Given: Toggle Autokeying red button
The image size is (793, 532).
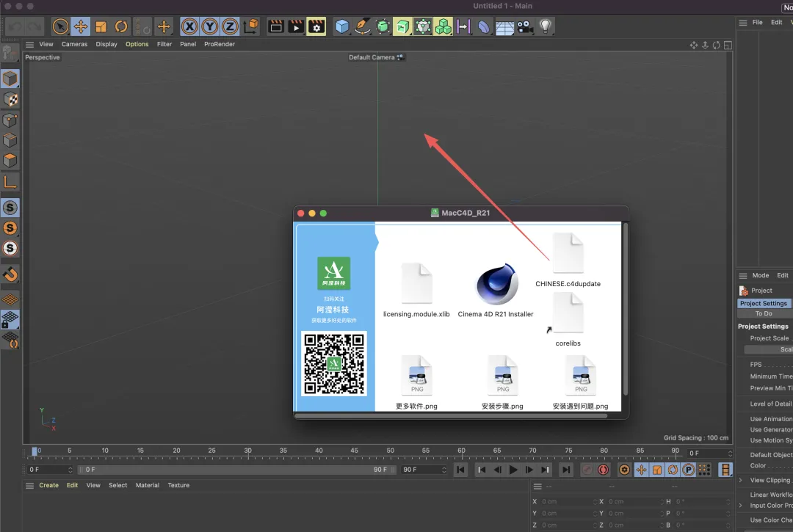Looking at the screenshot, I should coord(603,470).
